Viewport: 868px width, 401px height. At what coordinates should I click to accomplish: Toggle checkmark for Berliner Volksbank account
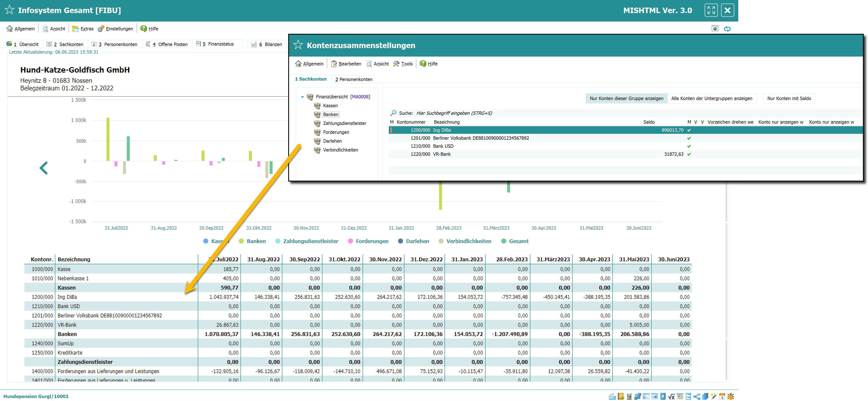pyautogui.click(x=689, y=138)
